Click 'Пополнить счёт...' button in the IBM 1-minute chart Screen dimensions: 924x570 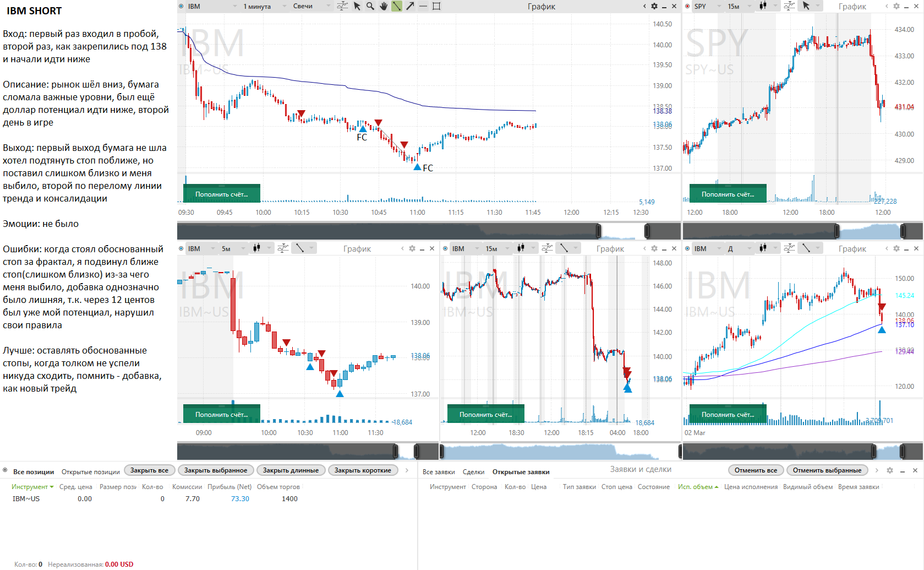(222, 194)
